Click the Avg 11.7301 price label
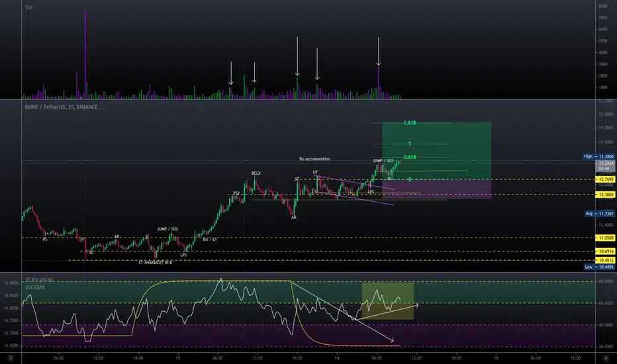 point(599,214)
